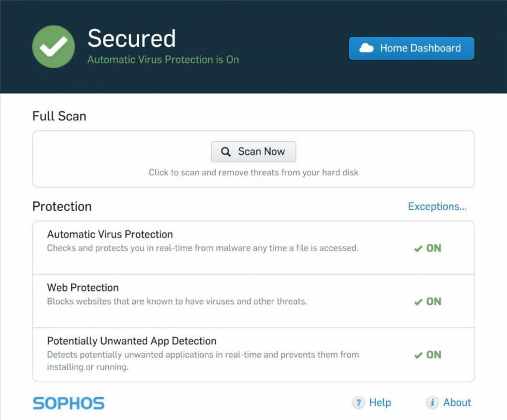Click the Sophos logo

[x=69, y=403]
